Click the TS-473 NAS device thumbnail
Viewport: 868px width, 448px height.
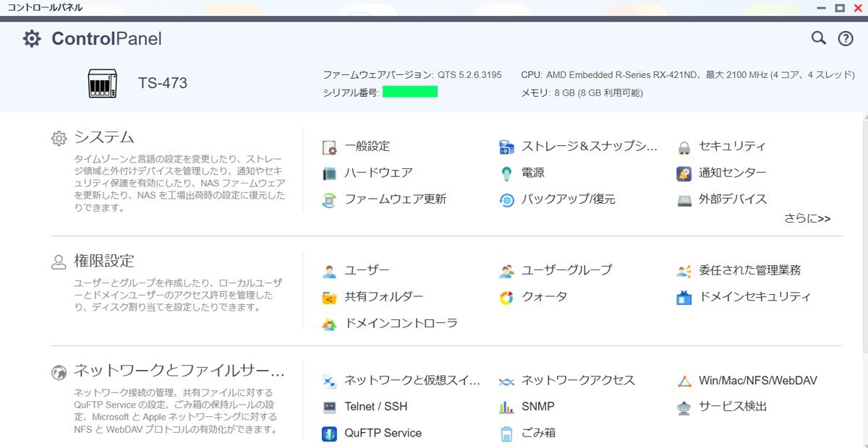coord(102,84)
